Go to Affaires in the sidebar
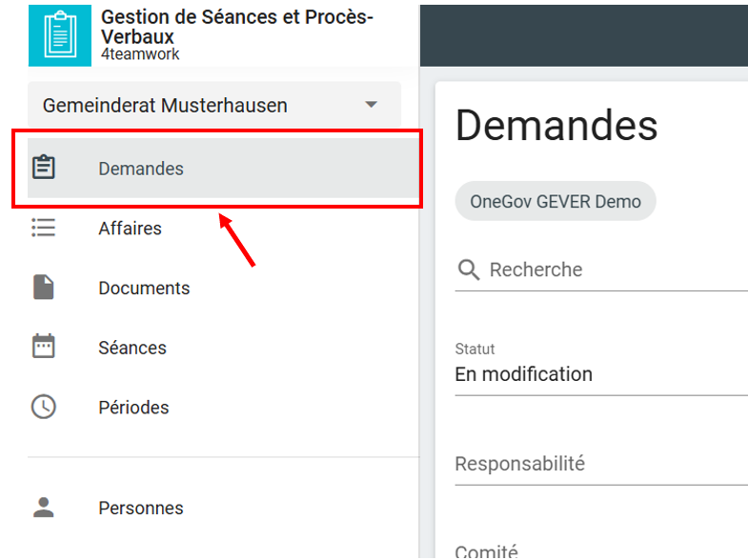748x560 pixels. click(x=130, y=229)
